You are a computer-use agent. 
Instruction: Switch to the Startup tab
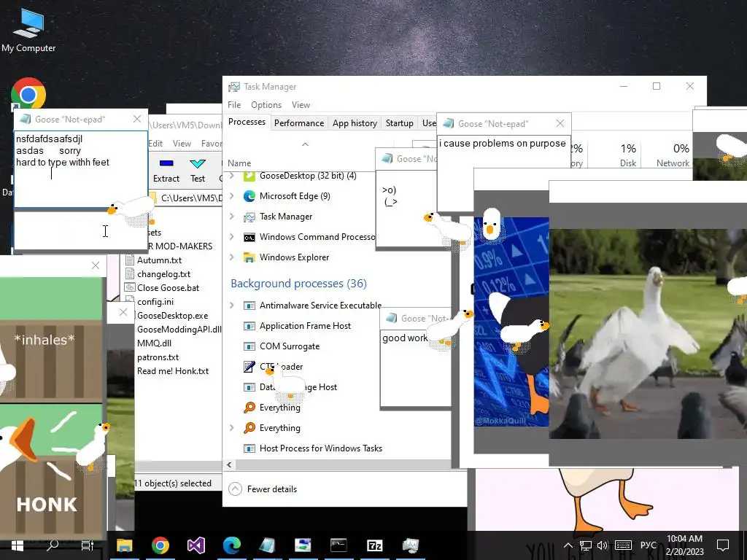pos(399,122)
